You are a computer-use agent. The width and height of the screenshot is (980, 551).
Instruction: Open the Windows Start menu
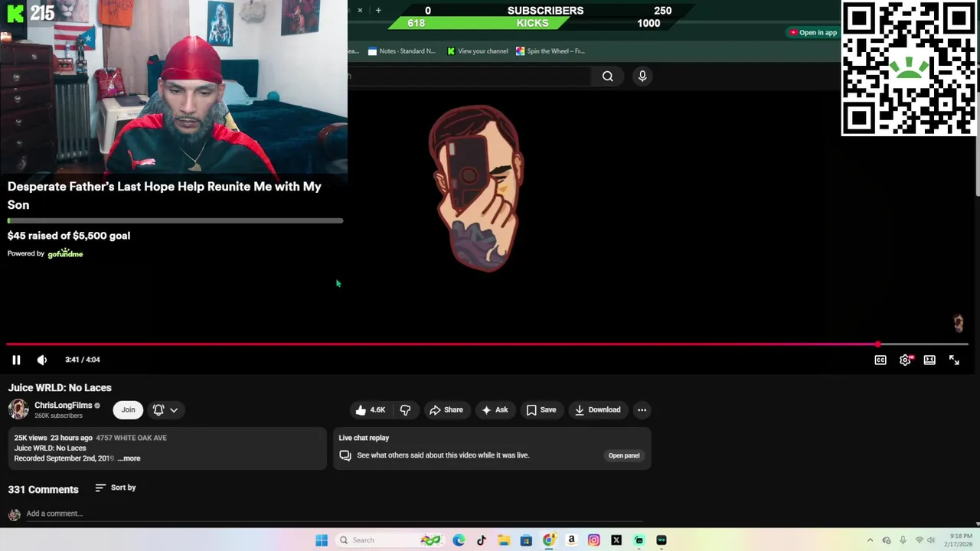(322, 540)
